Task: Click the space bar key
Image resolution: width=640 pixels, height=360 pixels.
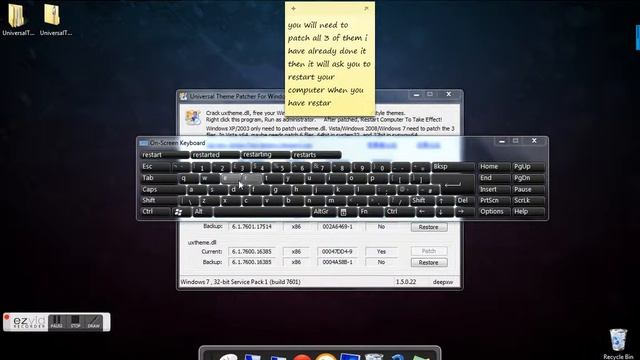Action: (262, 212)
